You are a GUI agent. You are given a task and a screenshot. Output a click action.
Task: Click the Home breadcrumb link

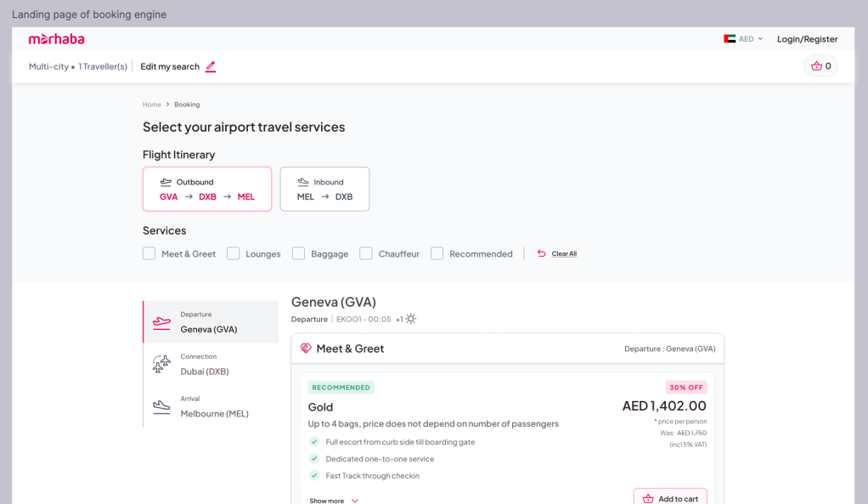pyautogui.click(x=151, y=105)
